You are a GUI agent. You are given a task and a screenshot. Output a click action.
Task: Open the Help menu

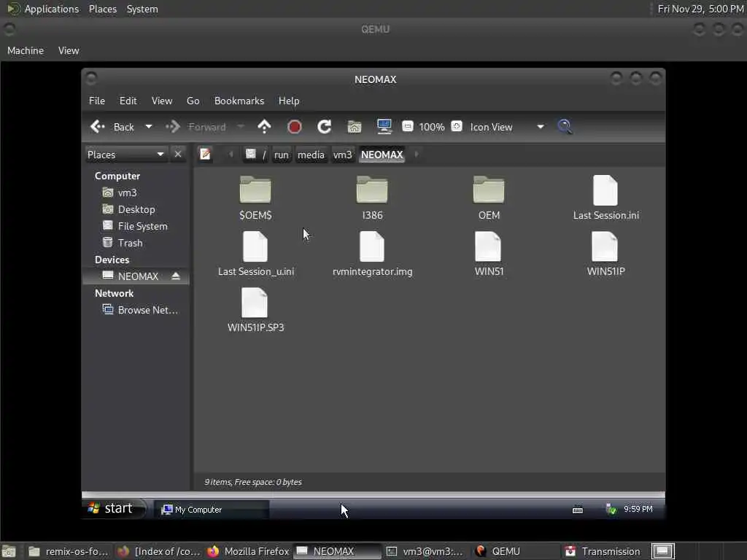pos(289,101)
